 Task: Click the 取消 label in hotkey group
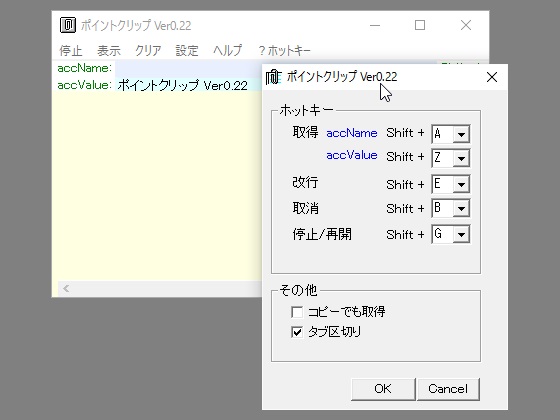click(x=305, y=209)
